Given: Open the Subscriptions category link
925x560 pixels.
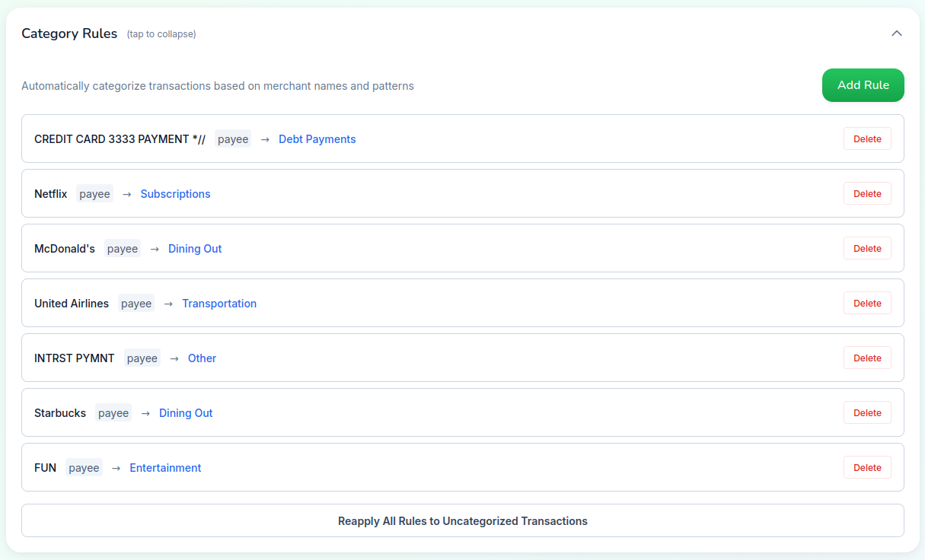Looking at the screenshot, I should 175,193.
